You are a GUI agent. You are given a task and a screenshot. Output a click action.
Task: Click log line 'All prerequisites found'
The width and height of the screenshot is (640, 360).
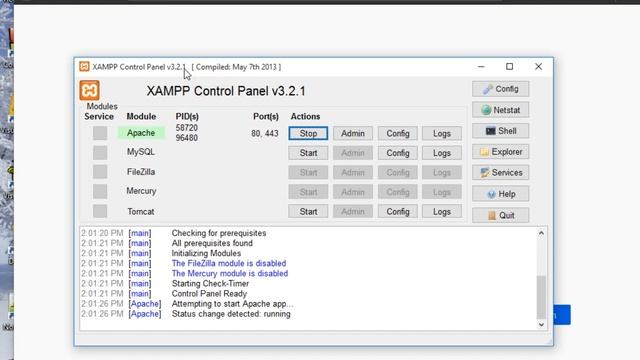(x=212, y=243)
